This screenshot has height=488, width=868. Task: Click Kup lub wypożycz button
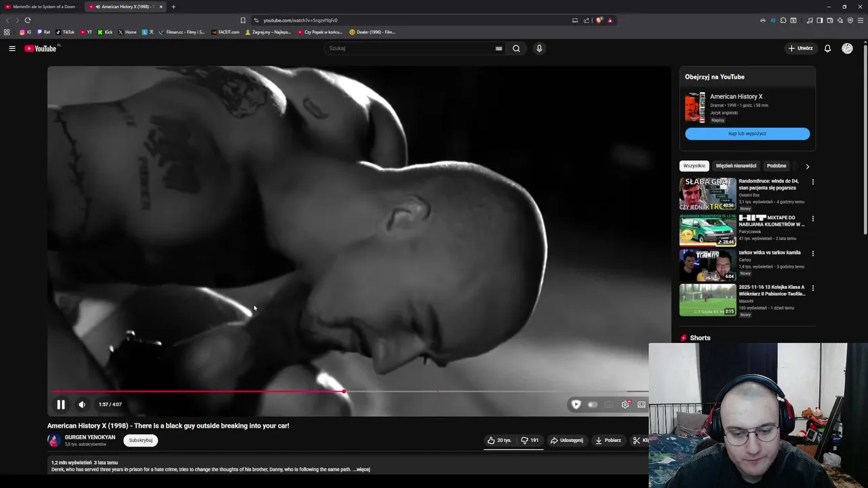(x=747, y=134)
